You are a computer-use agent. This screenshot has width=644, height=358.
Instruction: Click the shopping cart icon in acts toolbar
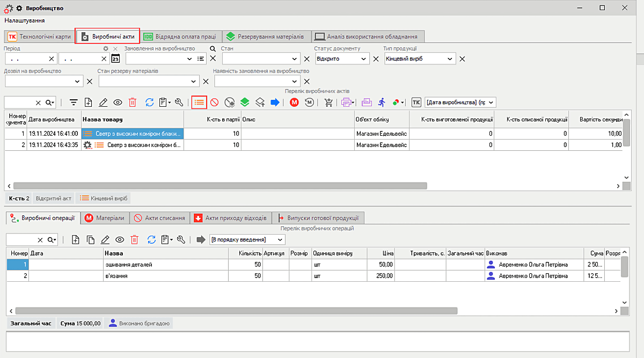click(x=328, y=102)
